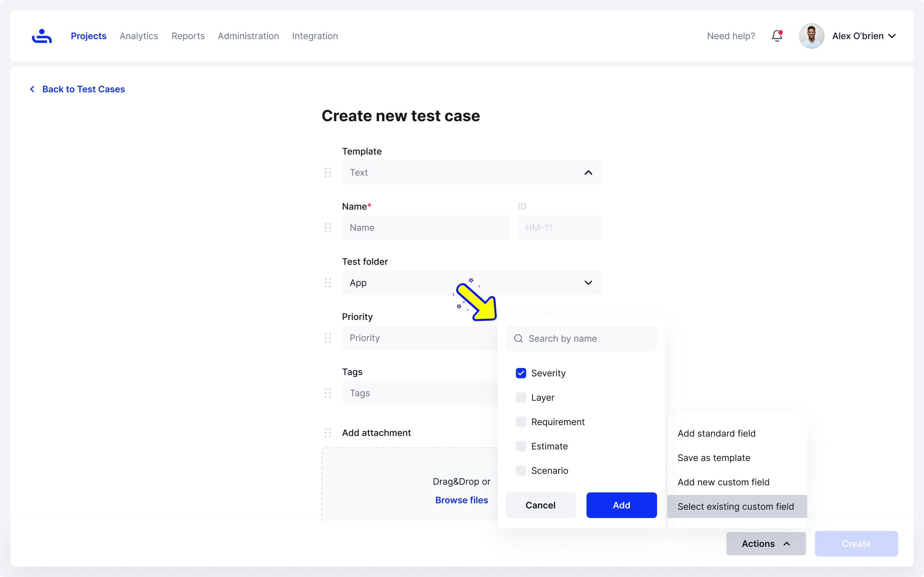Click the back arrow beside Test Cases

tap(32, 89)
